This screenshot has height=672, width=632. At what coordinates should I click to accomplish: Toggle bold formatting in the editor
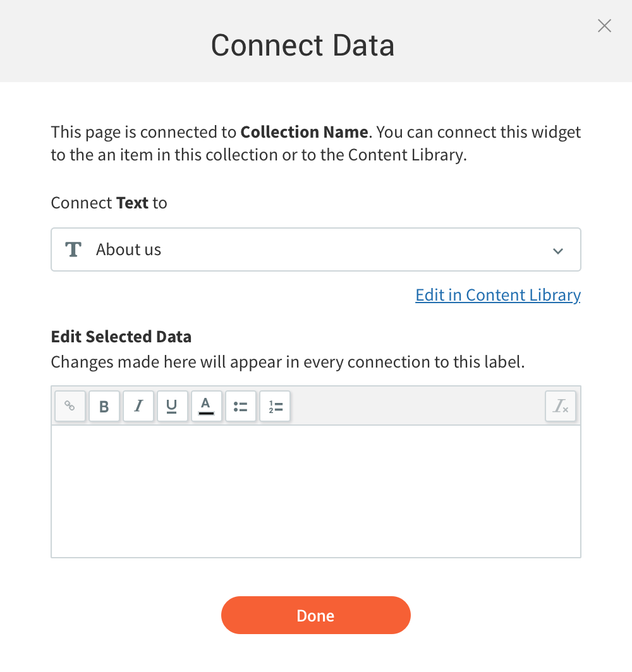tap(104, 406)
